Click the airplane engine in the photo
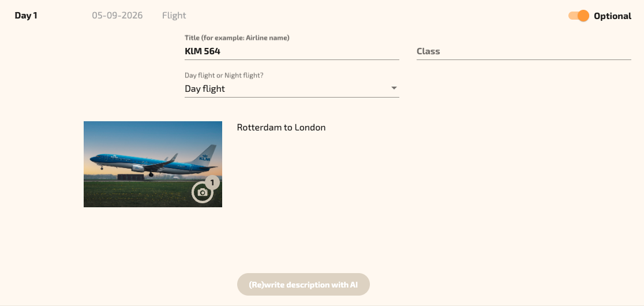 [x=138, y=168]
